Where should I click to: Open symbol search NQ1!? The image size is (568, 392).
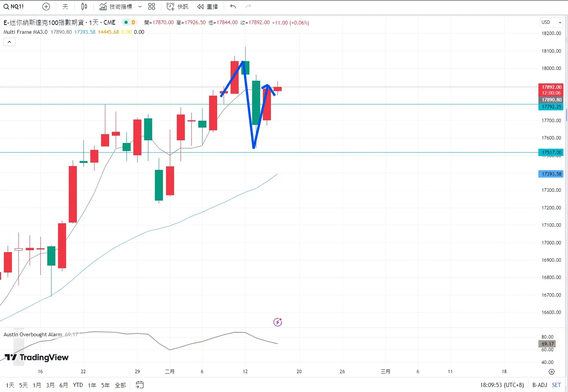pos(14,7)
